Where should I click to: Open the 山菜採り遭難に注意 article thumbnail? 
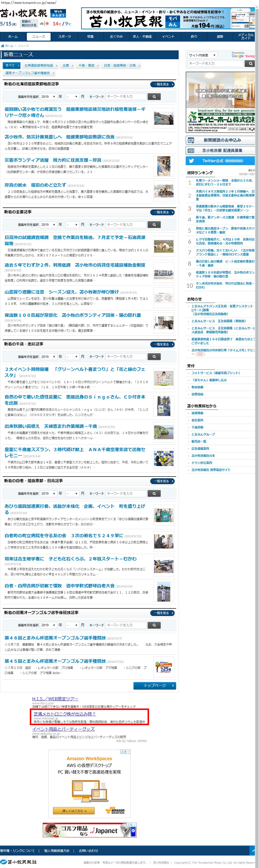(x=164, y=298)
